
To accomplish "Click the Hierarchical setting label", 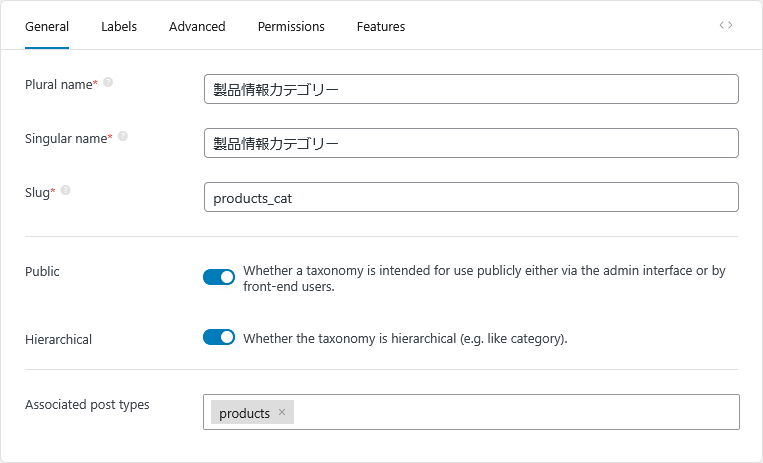I will [x=58, y=340].
